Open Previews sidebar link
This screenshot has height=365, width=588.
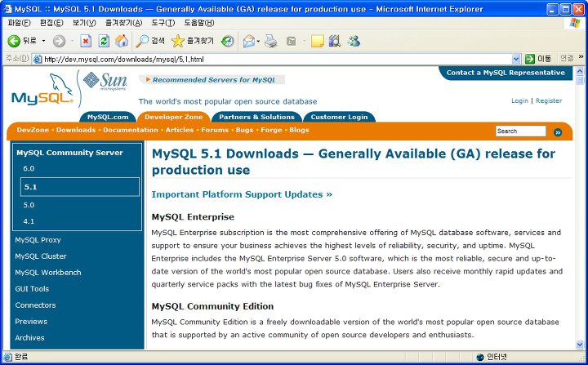[x=31, y=322]
